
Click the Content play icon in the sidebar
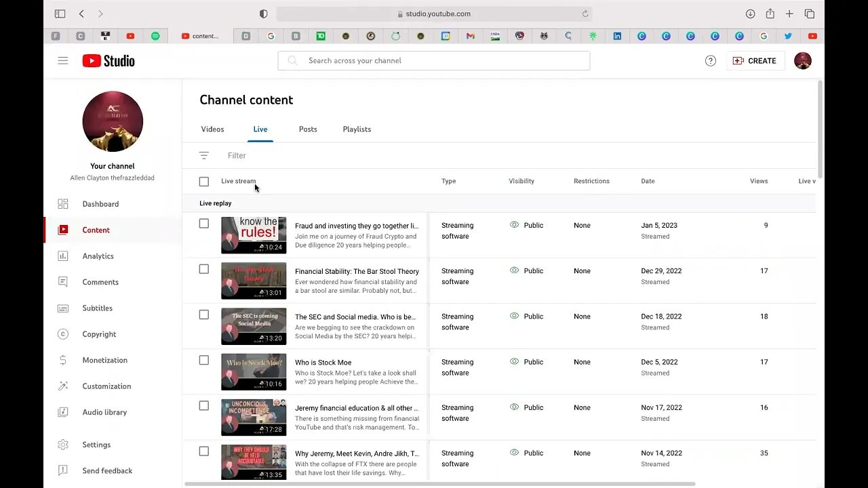[x=63, y=230]
